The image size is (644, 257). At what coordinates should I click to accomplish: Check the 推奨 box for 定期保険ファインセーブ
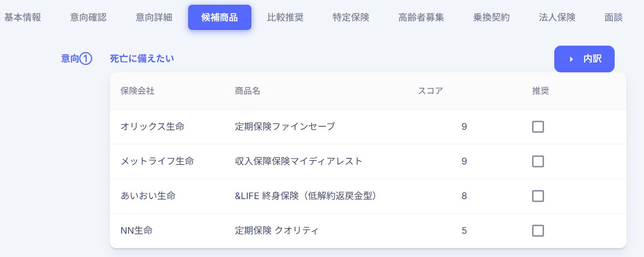tap(538, 127)
